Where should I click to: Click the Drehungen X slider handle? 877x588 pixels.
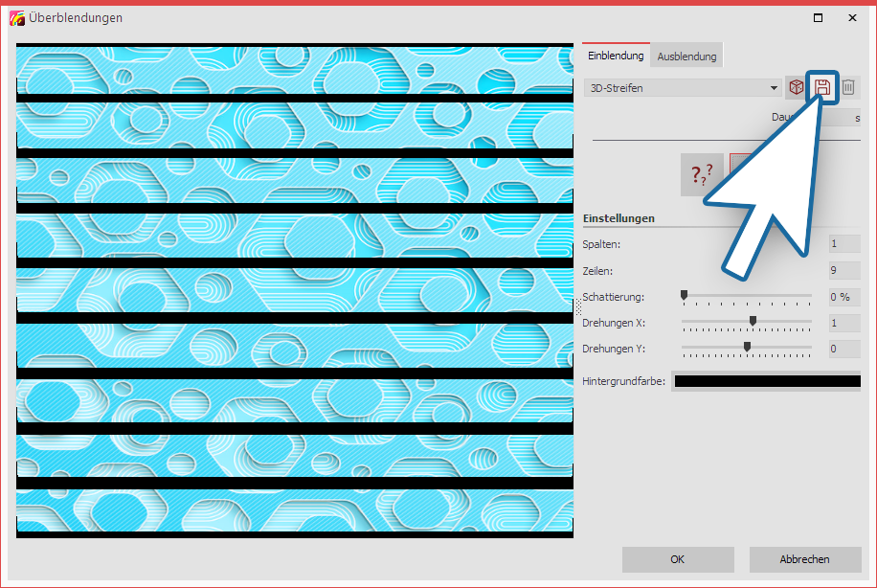tap(753, 321)
